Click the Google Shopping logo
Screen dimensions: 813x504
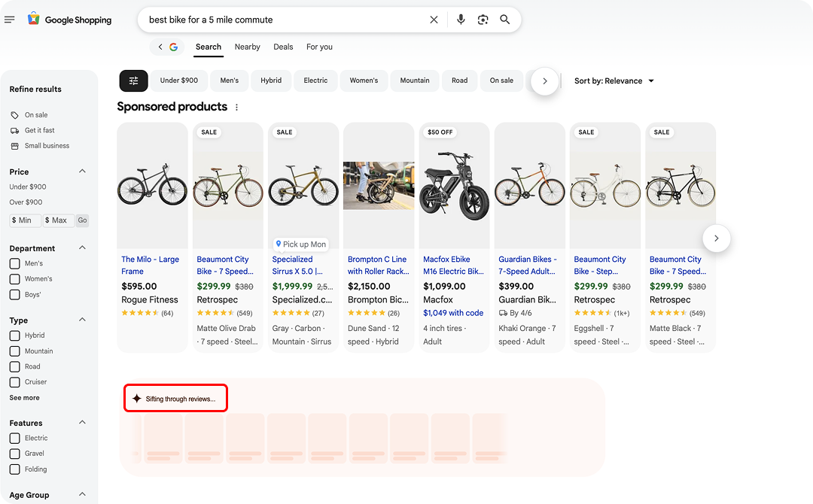click(x=69, y=20)
